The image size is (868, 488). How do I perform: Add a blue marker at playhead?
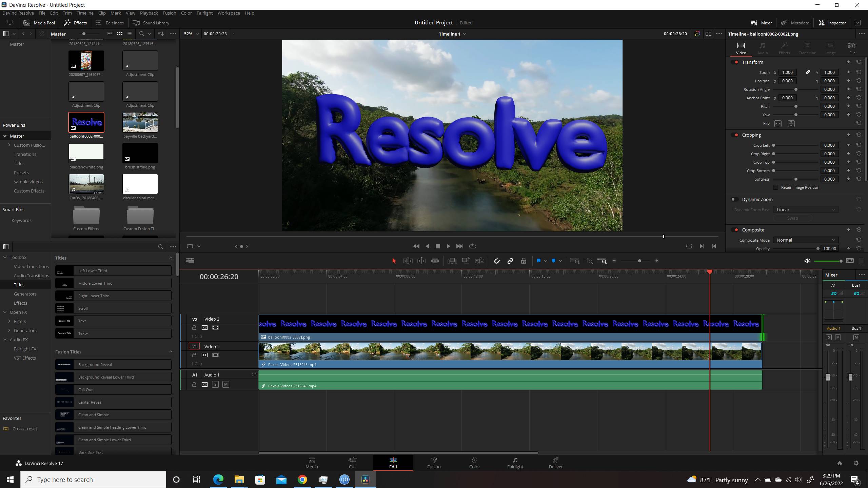[554, 261]
